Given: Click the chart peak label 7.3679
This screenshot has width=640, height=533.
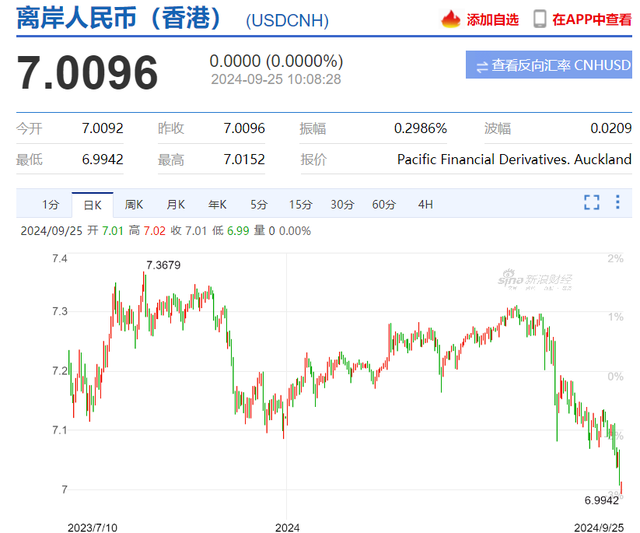Looking at the screenshot, I should point(163,265).
